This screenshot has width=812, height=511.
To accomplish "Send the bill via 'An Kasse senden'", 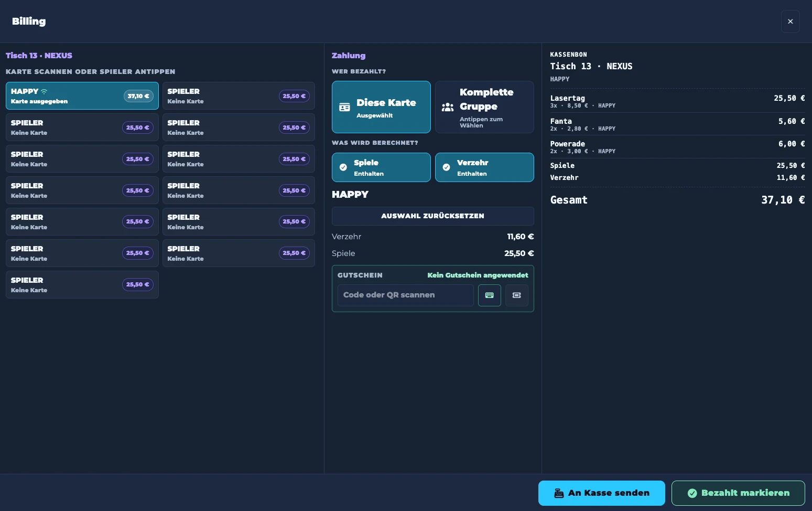I will (x=601, y=493).
